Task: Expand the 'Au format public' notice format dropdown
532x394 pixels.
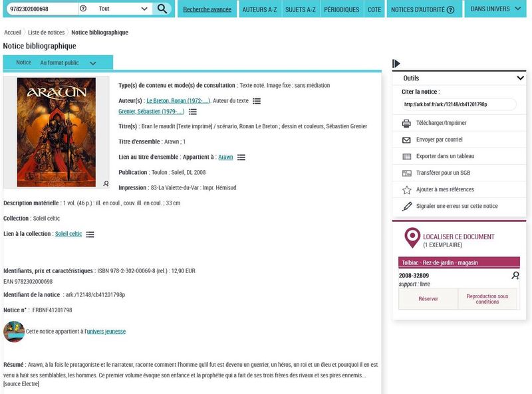Action: (x=66, y=62)
